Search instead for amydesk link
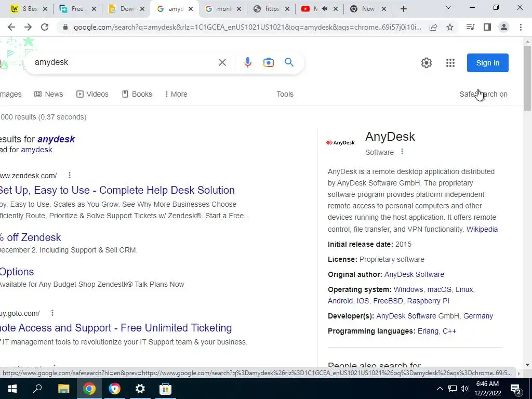 coord(37,150)
